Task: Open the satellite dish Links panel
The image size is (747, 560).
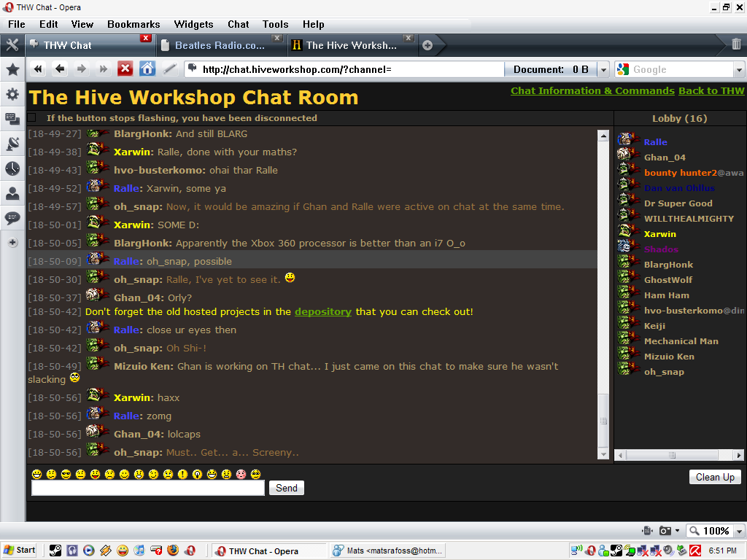Action: 12,144
